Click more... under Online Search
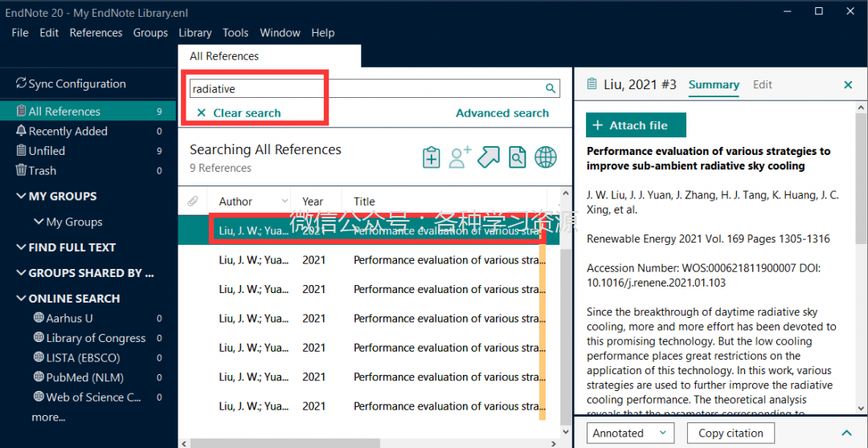Viewport: 868px width, 448px height. (x=49, y=417)
